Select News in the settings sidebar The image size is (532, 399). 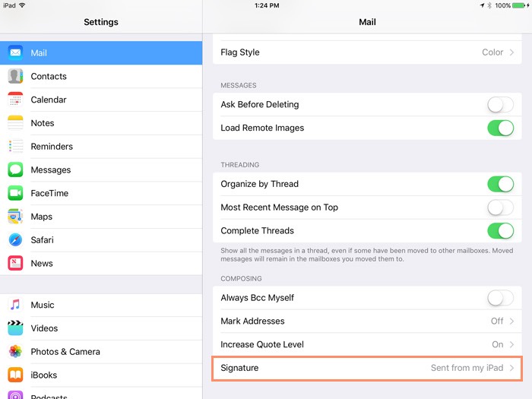click(x=42, y=264)
